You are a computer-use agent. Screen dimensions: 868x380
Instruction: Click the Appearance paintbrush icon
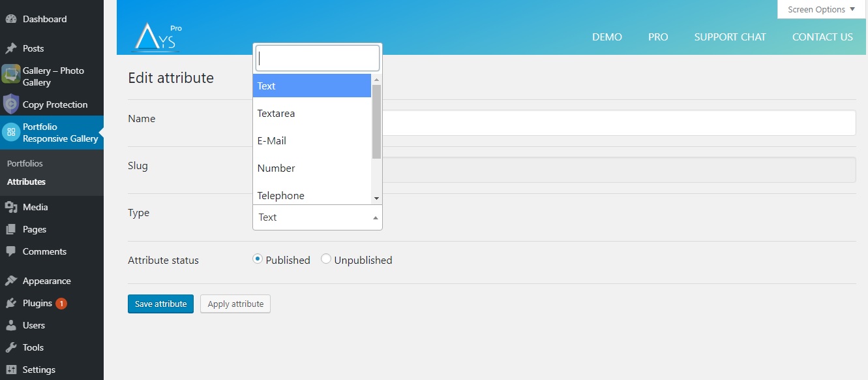click(x=10, y=281)
